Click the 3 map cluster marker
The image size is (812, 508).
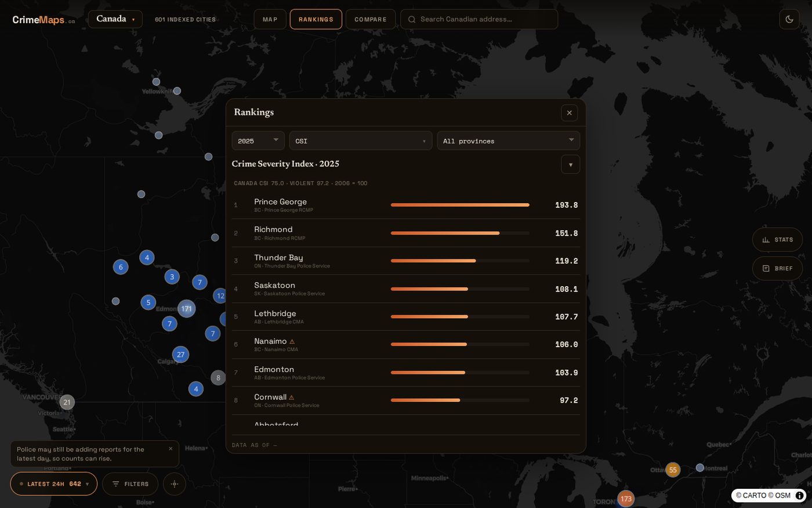(172, 277)
